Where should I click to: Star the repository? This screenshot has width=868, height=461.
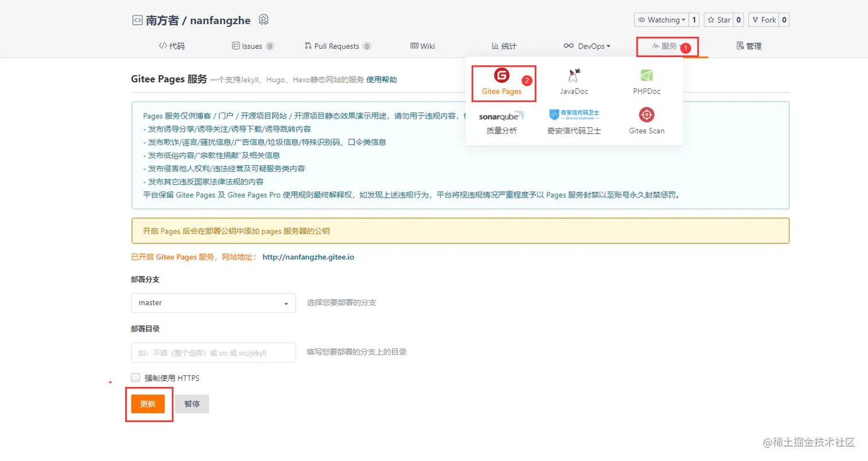(x=718, y=20)
